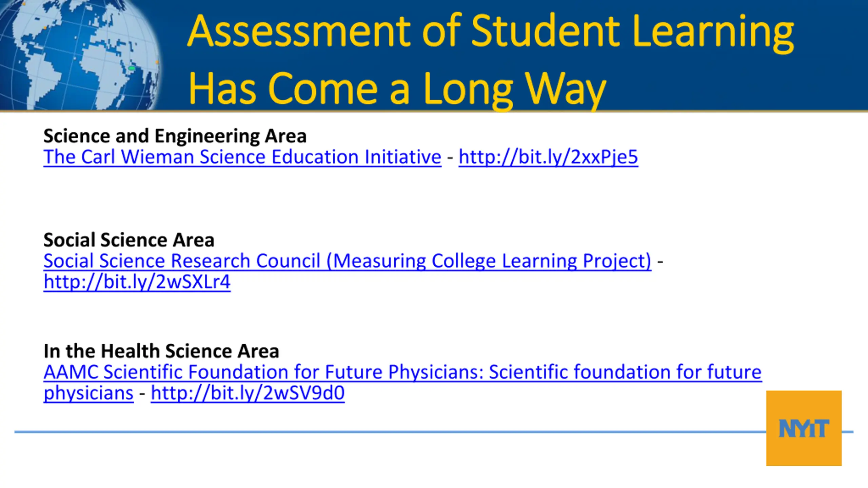The width and height of the screenshot is (868, 488).
Task: Follow the http://bit.ly/2xxPje5 short URL
Action: coord(548,157)
